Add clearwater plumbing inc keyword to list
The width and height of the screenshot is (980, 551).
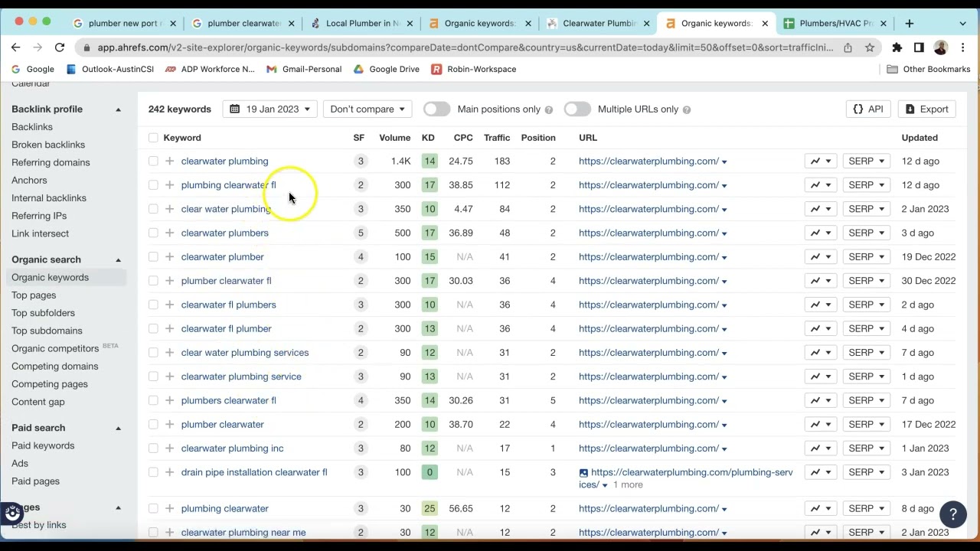tap(169, 448)
